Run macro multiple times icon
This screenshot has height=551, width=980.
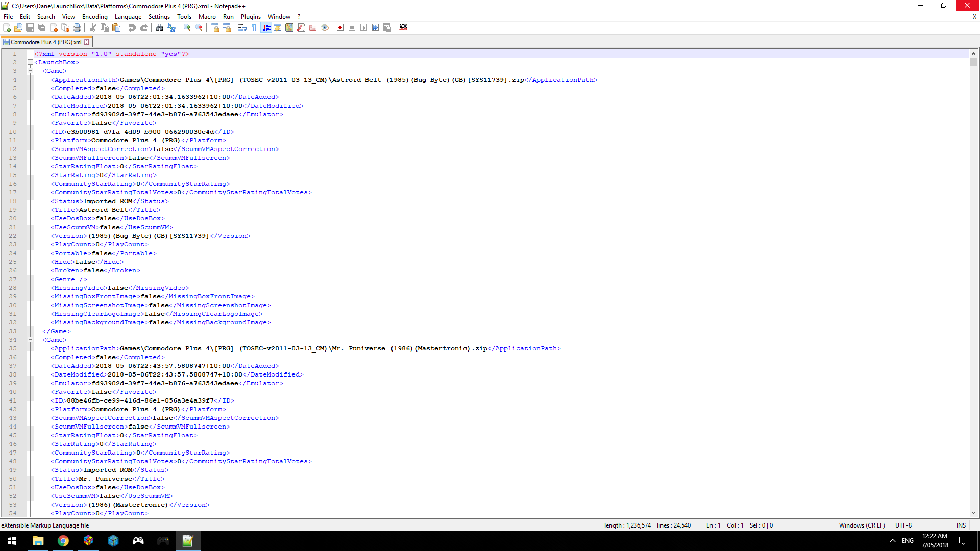point(376,28)
